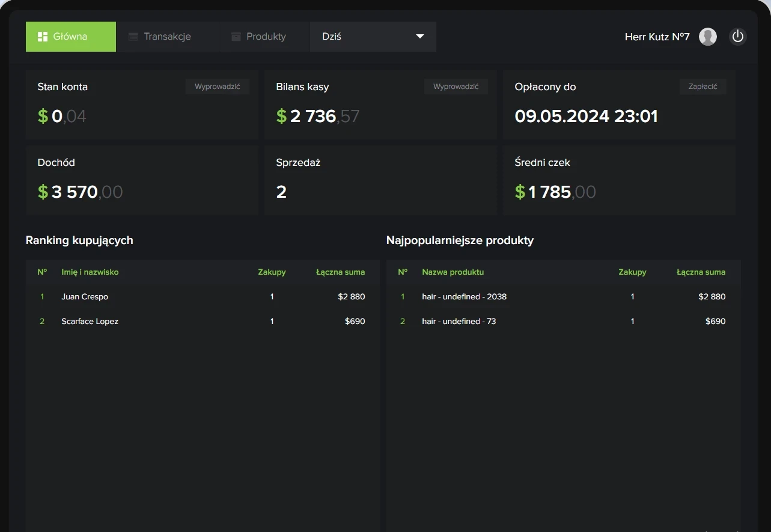Click the power logout icon
This screenshot has height=532, width=771.
pyautogui.click(x=738, y=37)
